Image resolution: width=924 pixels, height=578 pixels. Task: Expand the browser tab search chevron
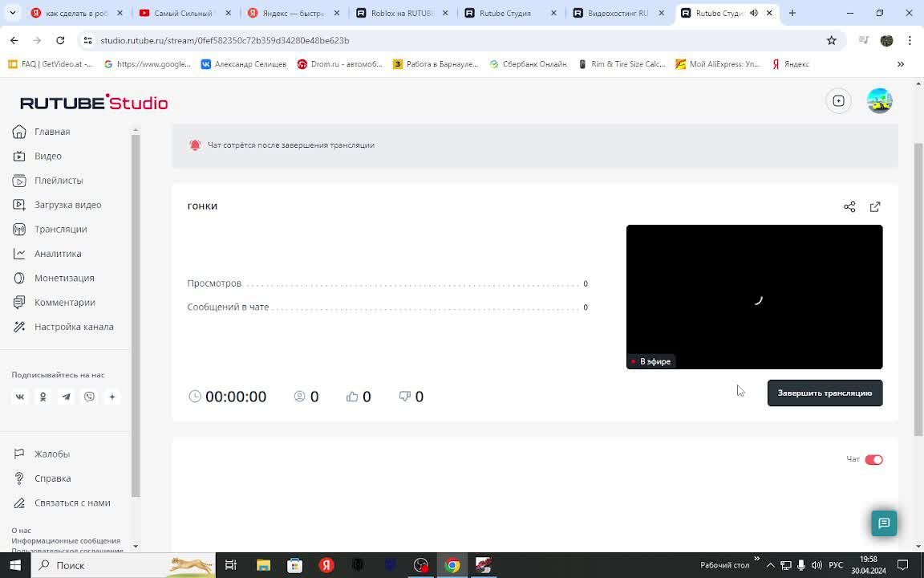(12, 12)
